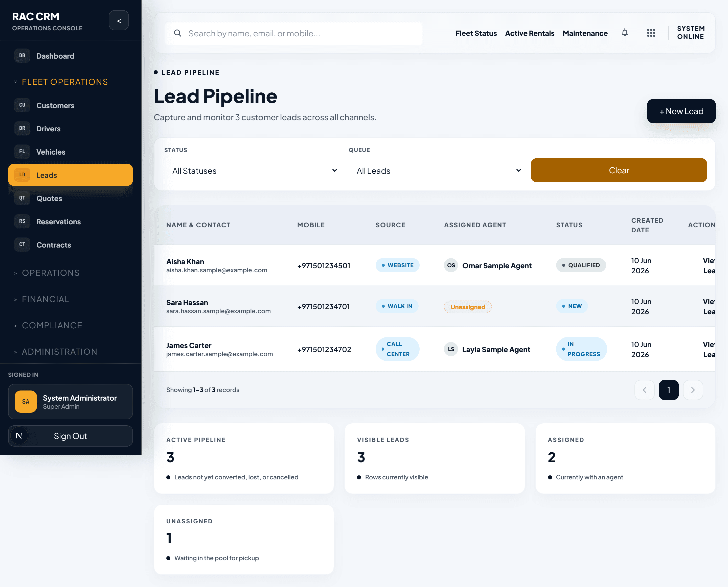The image size is (728, 587).
Task: Click the Unassigned stat card
Action: tap(244, 540)
